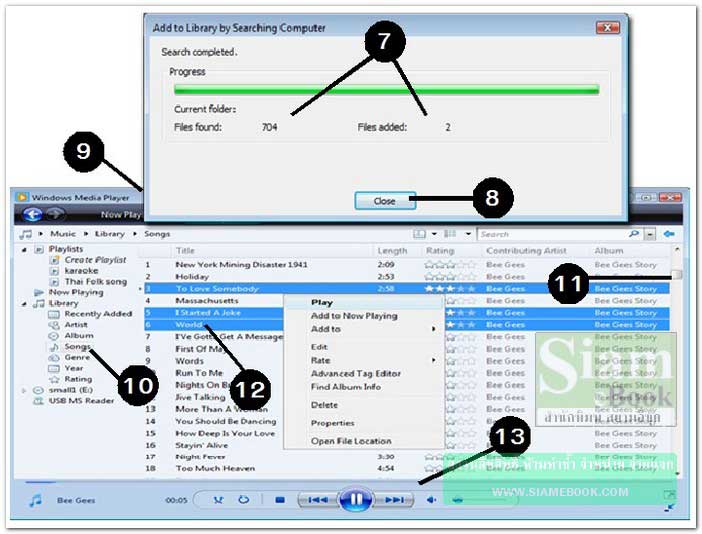
Task: Select Year category in Library
Action: [73, 368]
